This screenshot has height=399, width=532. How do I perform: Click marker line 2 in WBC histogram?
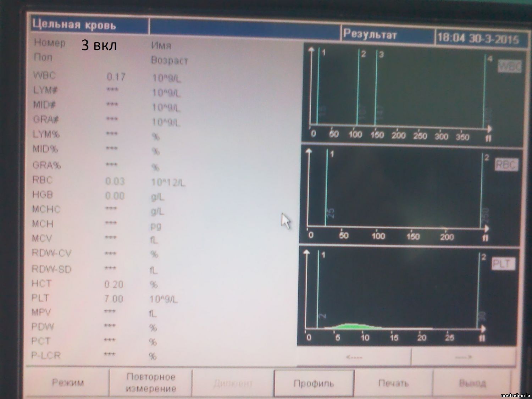tap(358, 89)
